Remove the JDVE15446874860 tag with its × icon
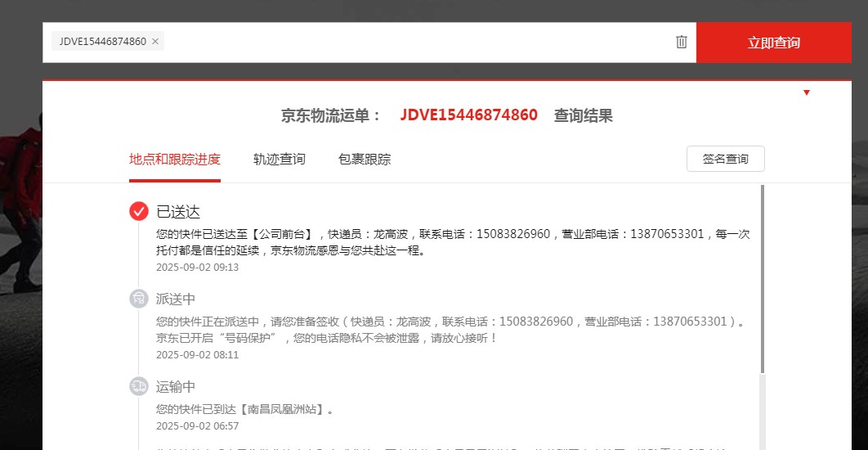 coord(155,42)
